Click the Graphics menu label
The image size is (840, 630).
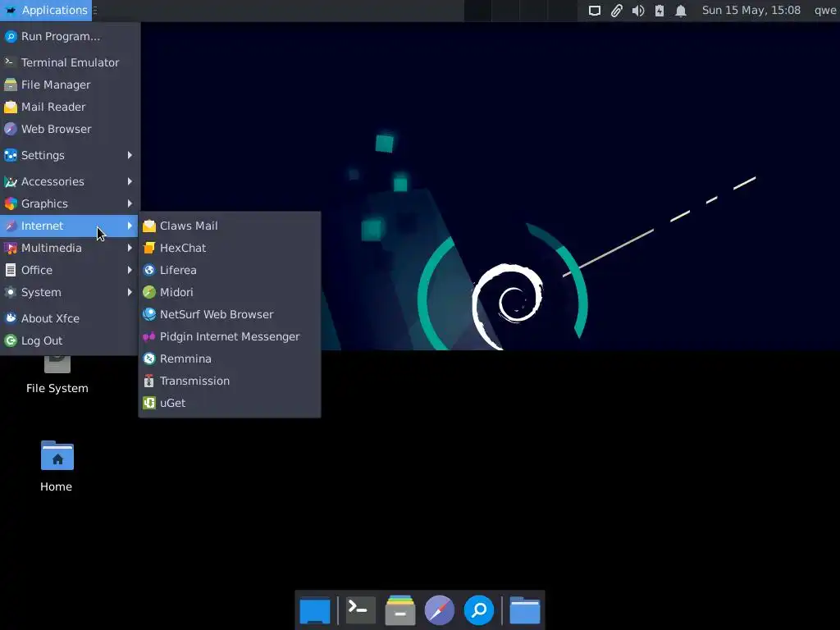(44, 203)
